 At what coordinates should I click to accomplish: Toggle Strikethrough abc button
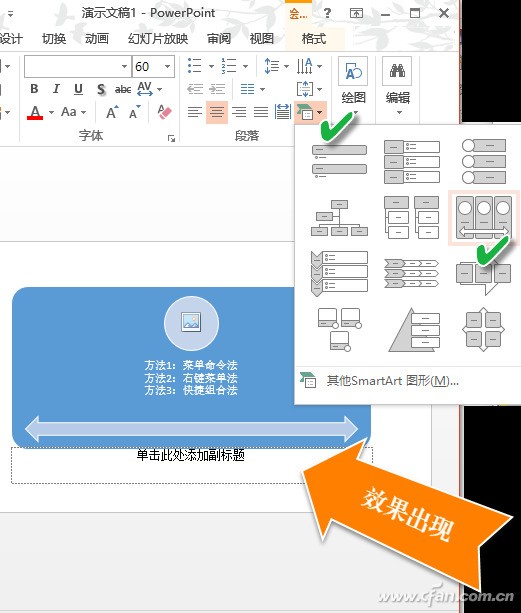pos(123,89)
